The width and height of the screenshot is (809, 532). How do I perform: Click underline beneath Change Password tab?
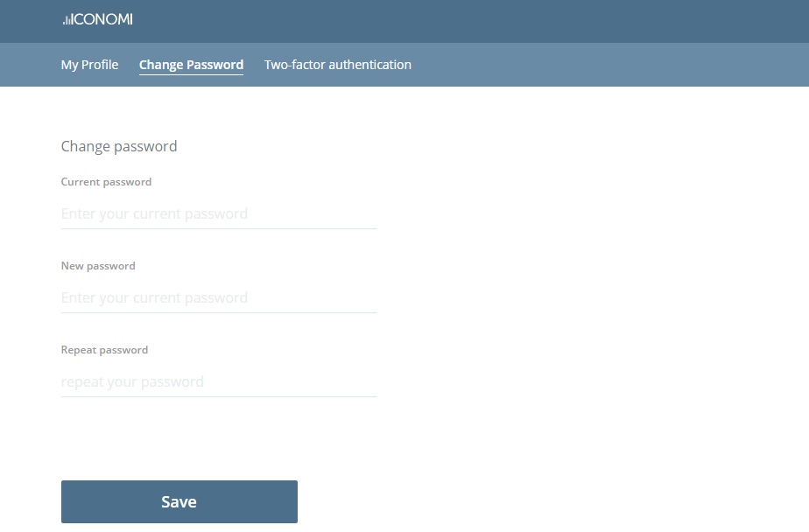[x=191, y=74]
